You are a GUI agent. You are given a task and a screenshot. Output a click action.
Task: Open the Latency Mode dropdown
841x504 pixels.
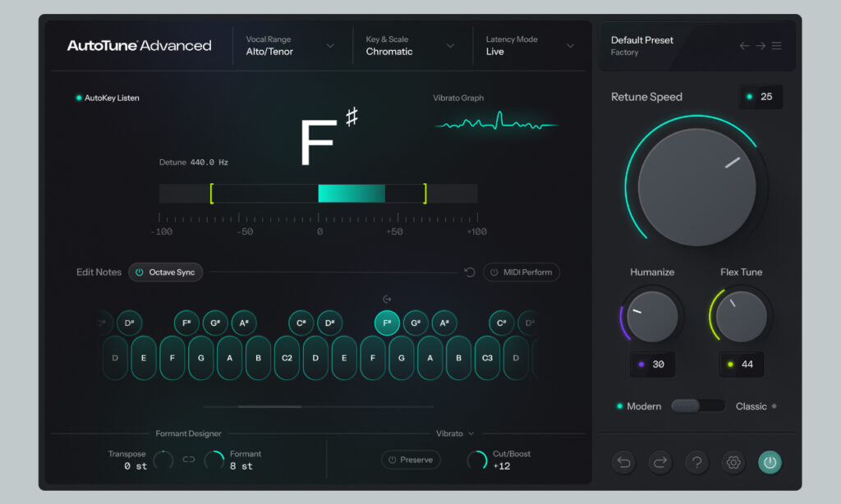[x=530, y=46]
